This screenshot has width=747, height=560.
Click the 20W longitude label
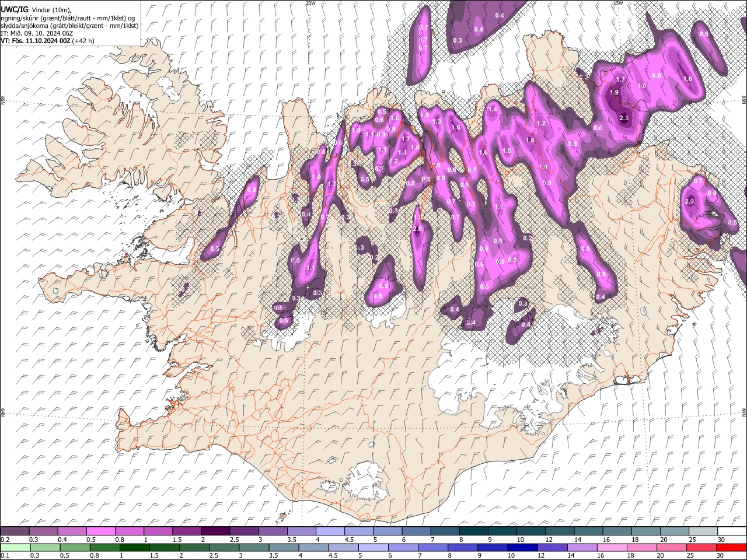coord(310,2)
